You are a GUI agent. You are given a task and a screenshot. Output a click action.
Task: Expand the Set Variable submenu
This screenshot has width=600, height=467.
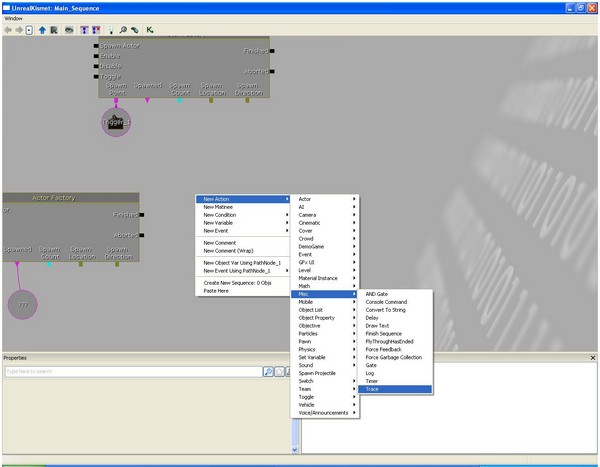point(324,357)
